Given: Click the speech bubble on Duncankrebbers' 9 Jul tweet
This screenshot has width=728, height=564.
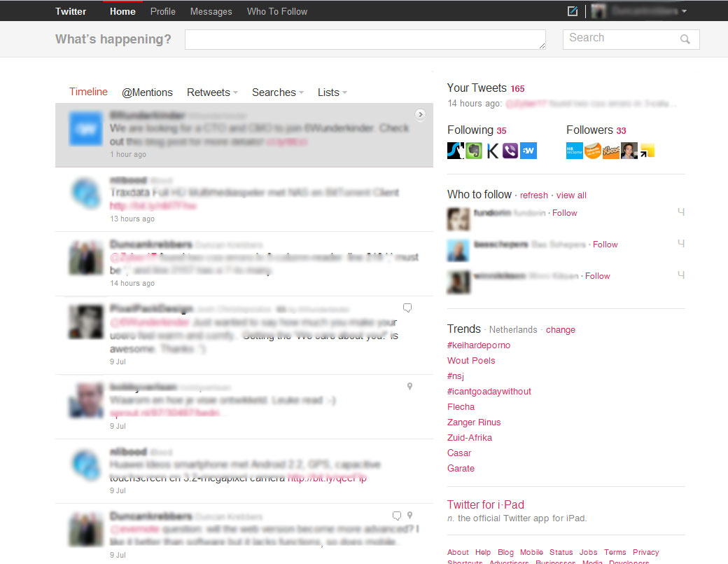Looking at the screenshot, I should (x=397, y=514).
